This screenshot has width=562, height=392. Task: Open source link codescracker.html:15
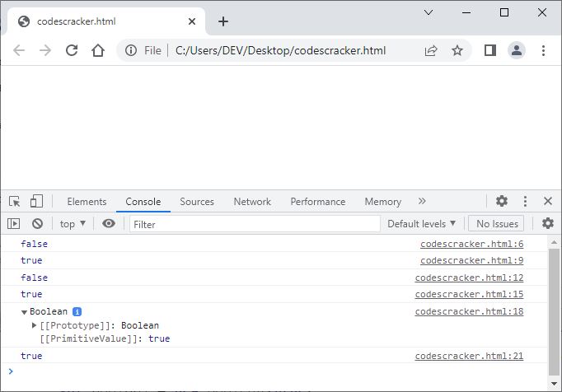[x=469, y=294]
